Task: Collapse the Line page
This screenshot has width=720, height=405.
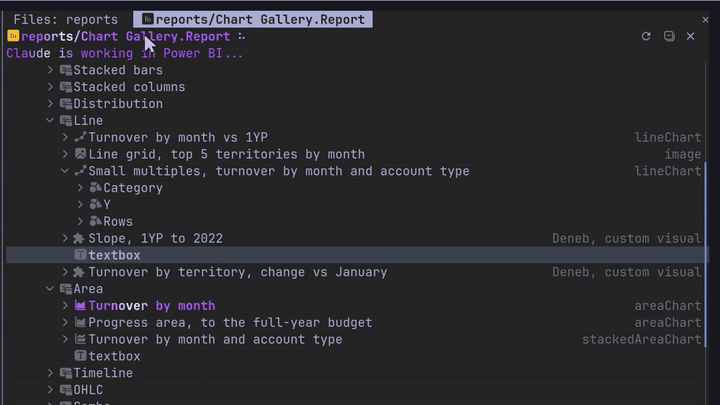Action: (50, 120)
